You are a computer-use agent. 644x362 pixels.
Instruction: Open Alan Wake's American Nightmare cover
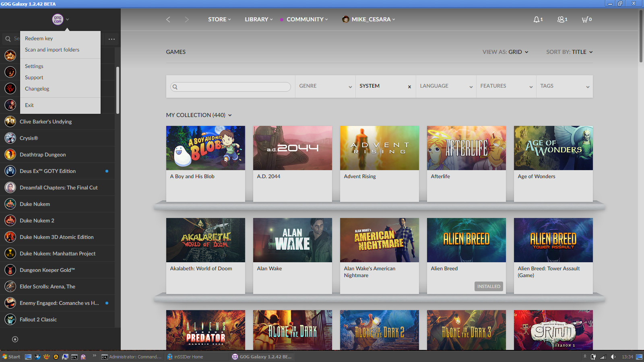[x=380, y=240]
